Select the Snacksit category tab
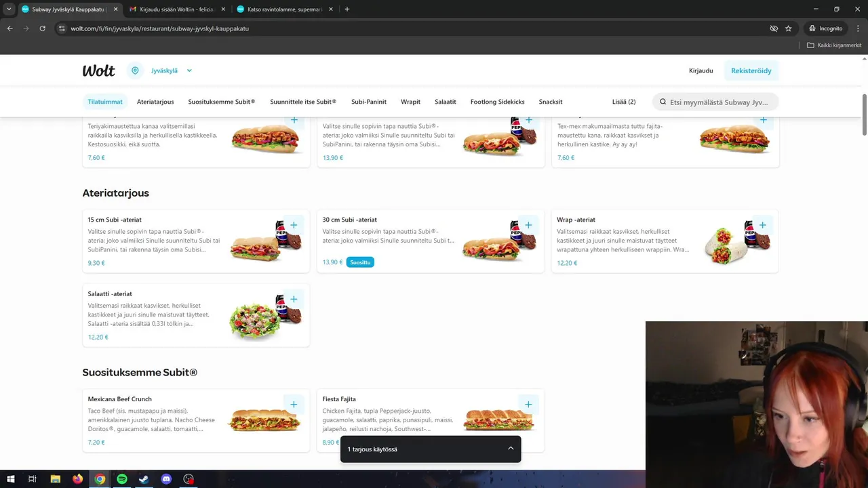 [551, 102]
